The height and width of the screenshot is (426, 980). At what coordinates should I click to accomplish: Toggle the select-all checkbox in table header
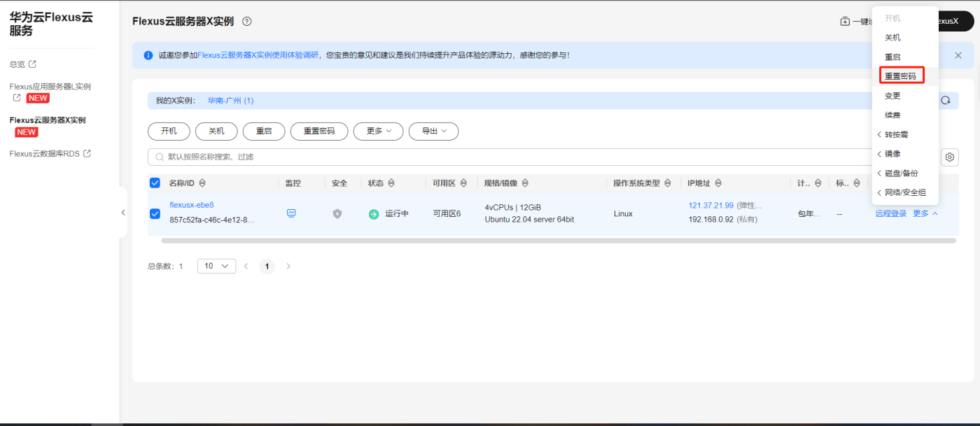(155, 183)
